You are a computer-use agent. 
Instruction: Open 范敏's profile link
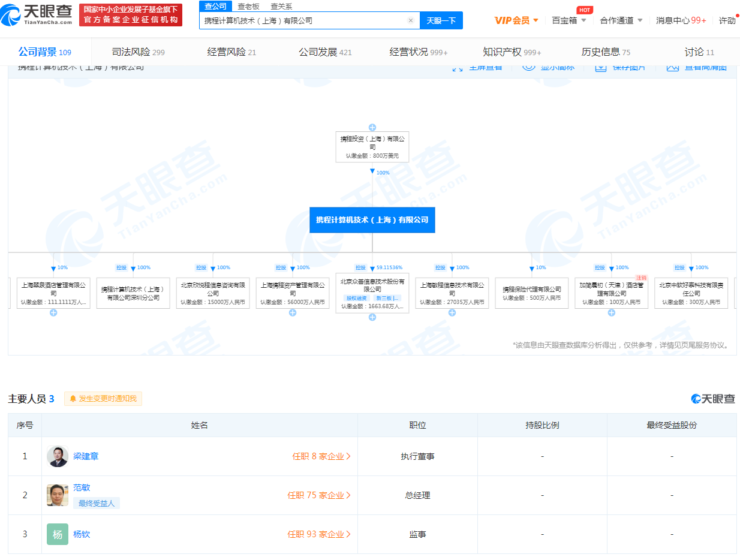82,488
